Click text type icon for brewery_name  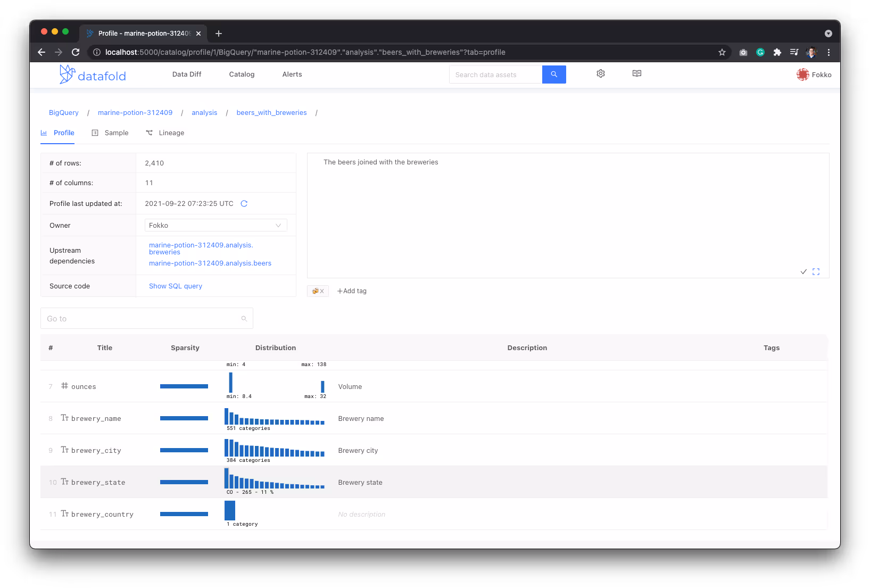[64, 418]
